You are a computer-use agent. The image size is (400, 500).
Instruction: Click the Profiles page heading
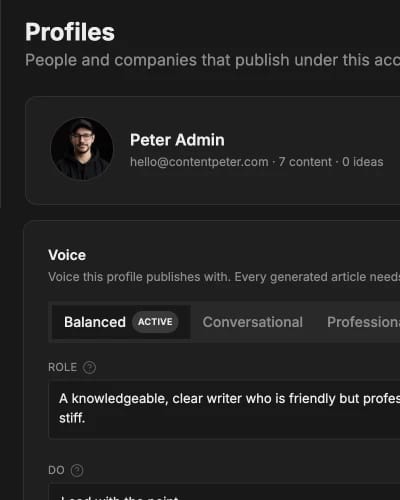tap(70, 32)
